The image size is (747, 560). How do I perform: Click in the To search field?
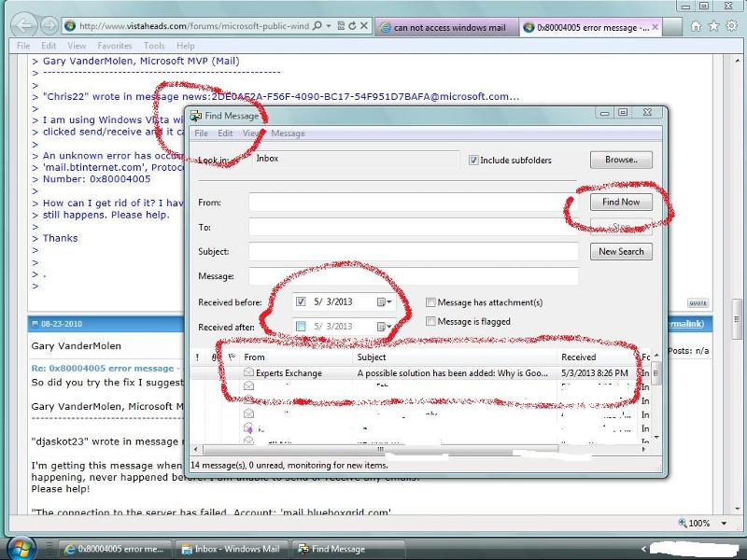[414, 227]
